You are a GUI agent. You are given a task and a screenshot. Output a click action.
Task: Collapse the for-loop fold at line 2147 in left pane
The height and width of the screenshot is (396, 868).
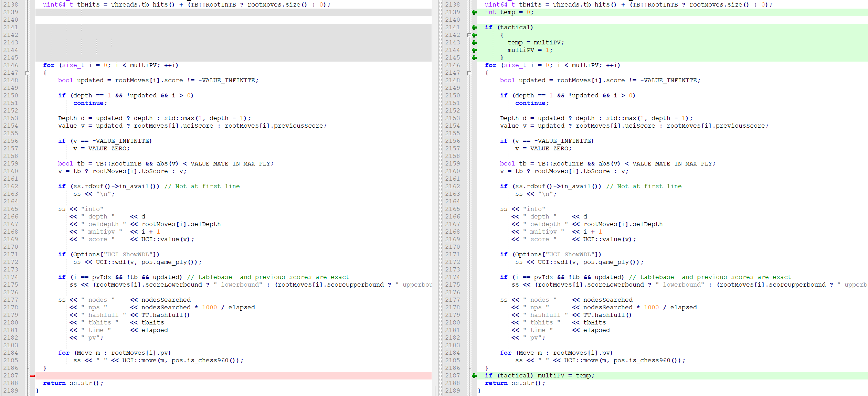tap(28, 73)
